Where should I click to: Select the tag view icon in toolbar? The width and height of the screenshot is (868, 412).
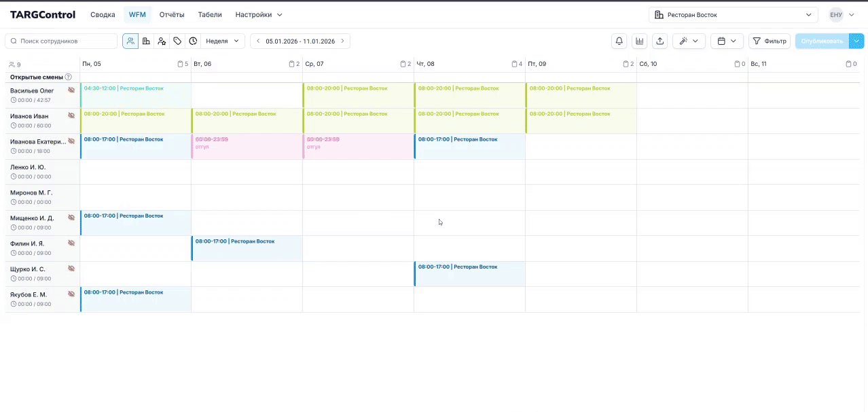(177, 41)
